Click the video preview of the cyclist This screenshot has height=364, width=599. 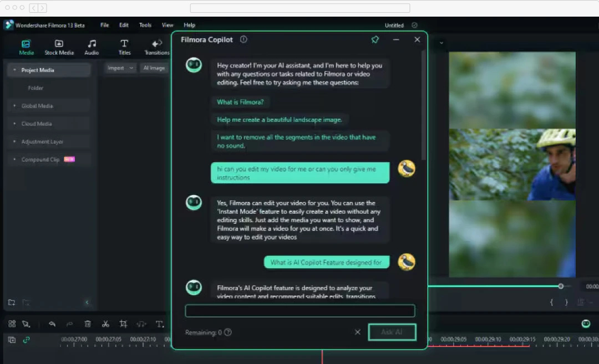(x=512, y=165)
